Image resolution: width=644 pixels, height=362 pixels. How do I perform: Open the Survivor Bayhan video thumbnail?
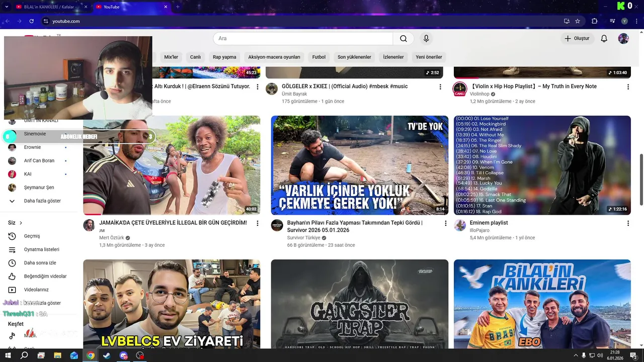[x=360, y=165]
